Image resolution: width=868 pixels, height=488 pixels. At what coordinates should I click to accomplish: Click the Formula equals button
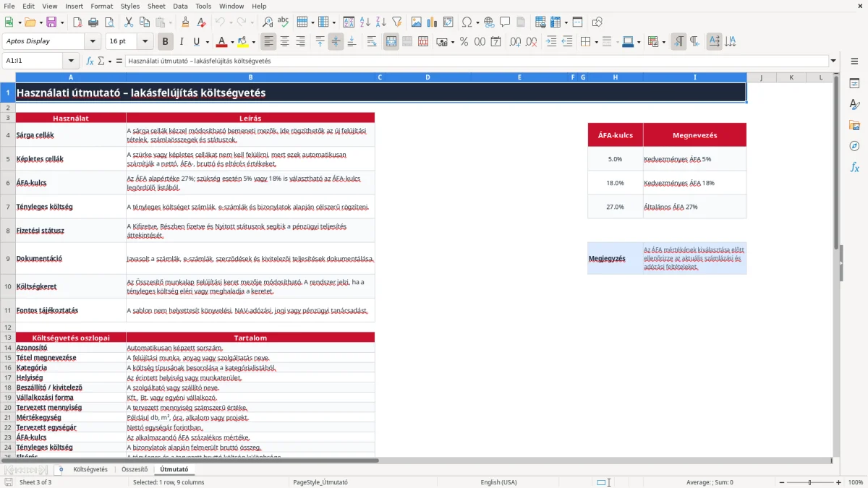point(119,61)
